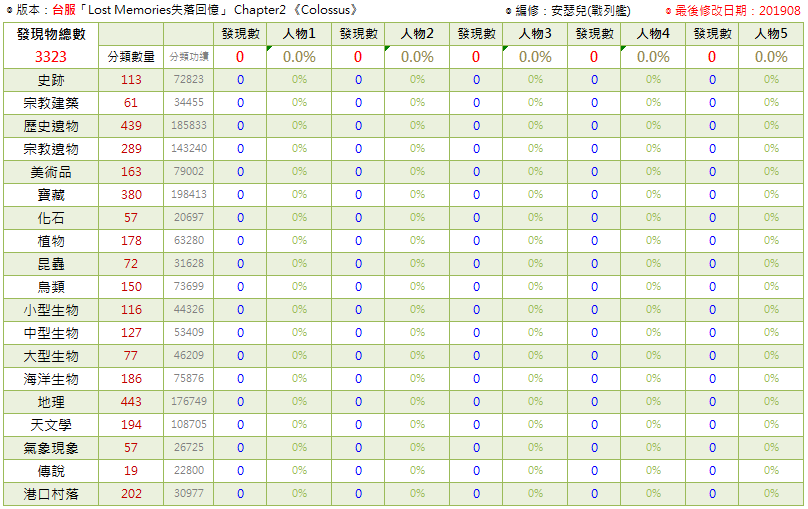Select the 分類功績 column header

click(x=189, y=57)
